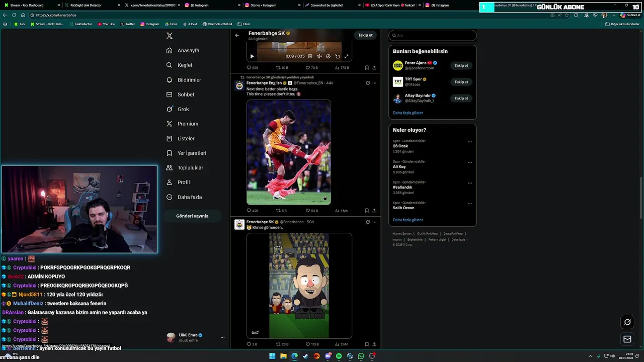Image resolution: width=644 pixels, height=362 pixels.
Task: Show more suggestions under Bunları beğenebilirsin
Action: [x=408, y=113]
